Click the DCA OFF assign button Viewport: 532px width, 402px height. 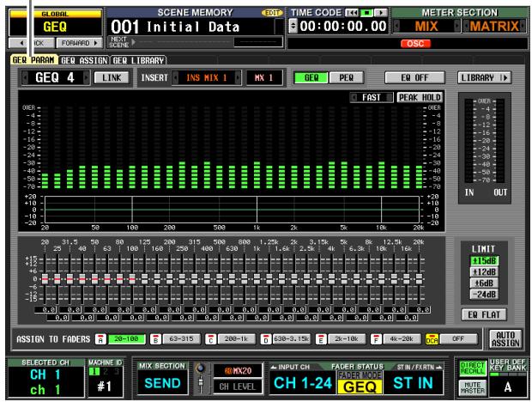458,339
